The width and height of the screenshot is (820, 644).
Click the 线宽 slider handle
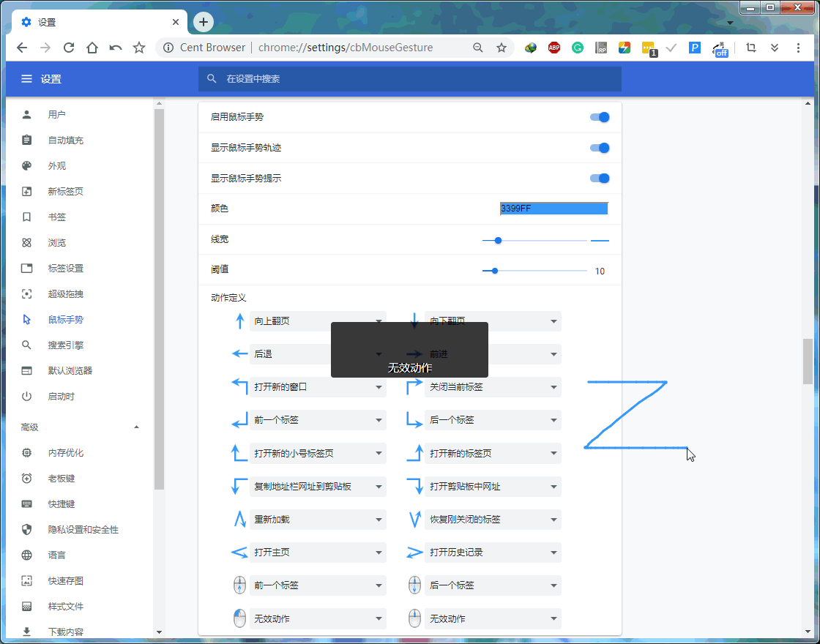click(x=498, y=240)
